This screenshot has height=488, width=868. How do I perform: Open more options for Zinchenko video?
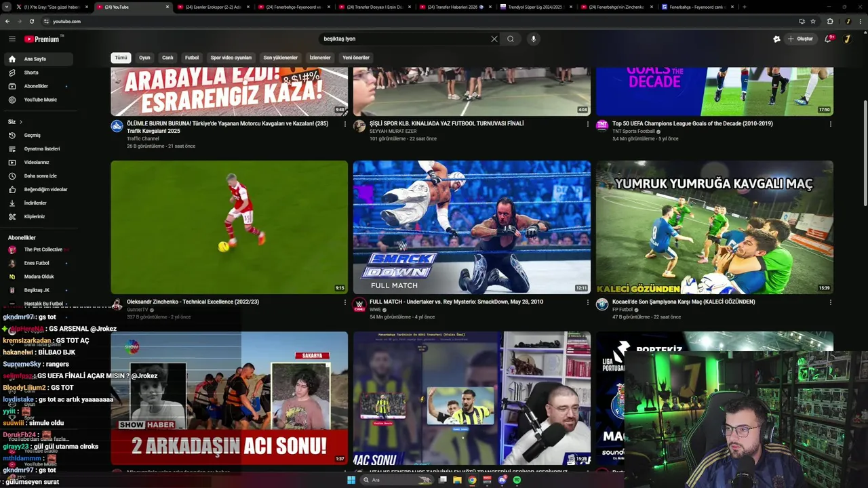click(345, 302)
